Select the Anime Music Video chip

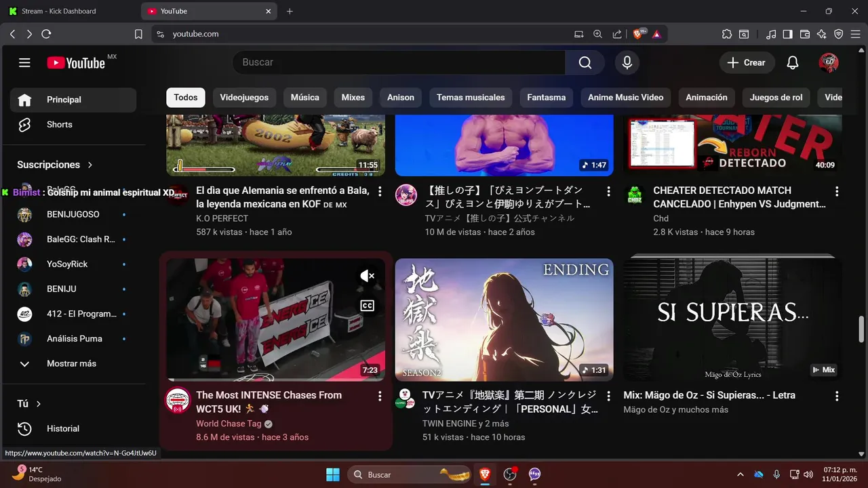626,98
